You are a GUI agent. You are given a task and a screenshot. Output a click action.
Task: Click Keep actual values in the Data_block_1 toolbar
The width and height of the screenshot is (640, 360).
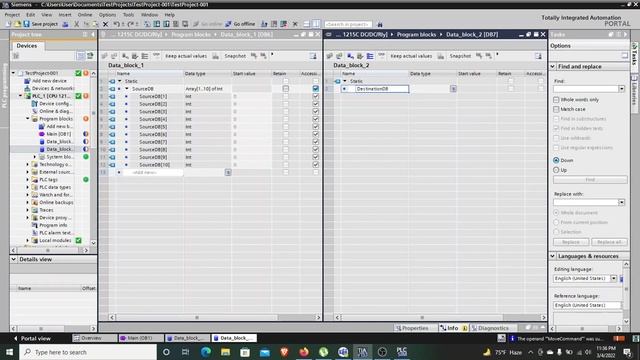pos(186,56)
